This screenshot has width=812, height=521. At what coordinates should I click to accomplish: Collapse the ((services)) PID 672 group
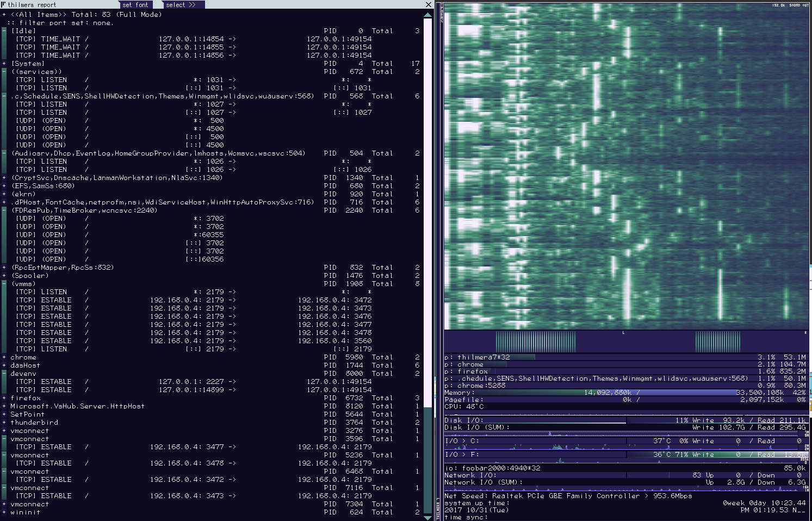tap(4, 72)
